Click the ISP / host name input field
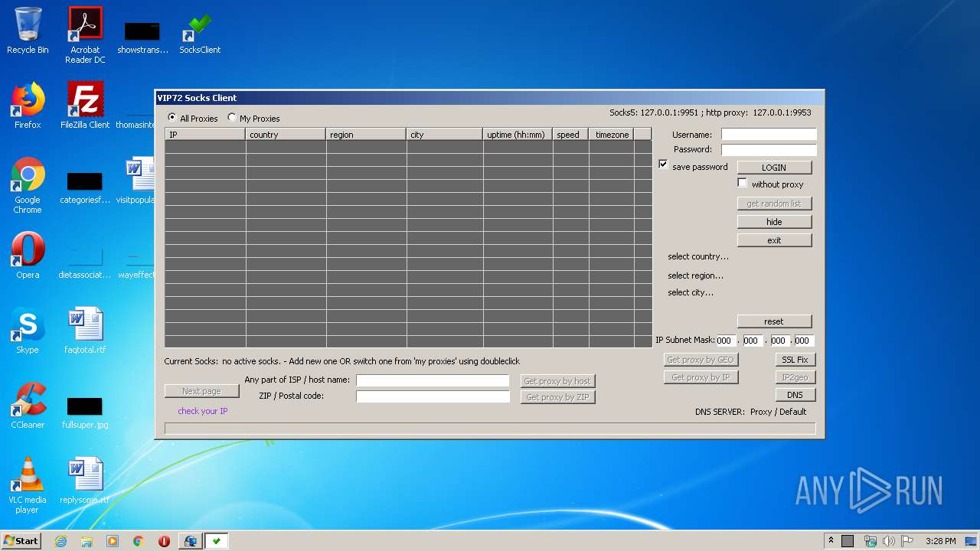This screenshot has height=551, width=980. (433, 380)
